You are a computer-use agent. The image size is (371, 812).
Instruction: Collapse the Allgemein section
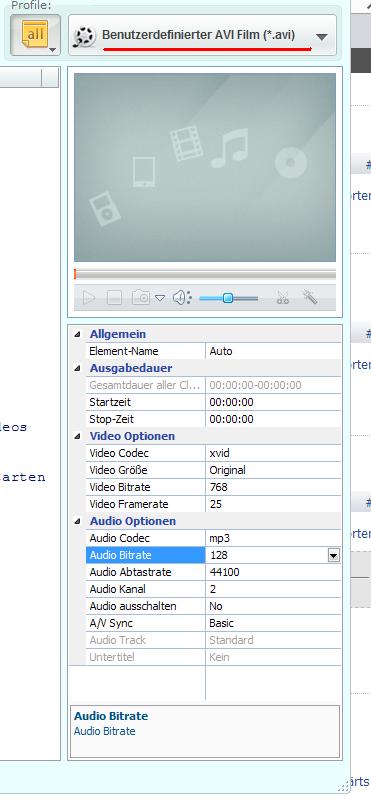click(77, 335)
